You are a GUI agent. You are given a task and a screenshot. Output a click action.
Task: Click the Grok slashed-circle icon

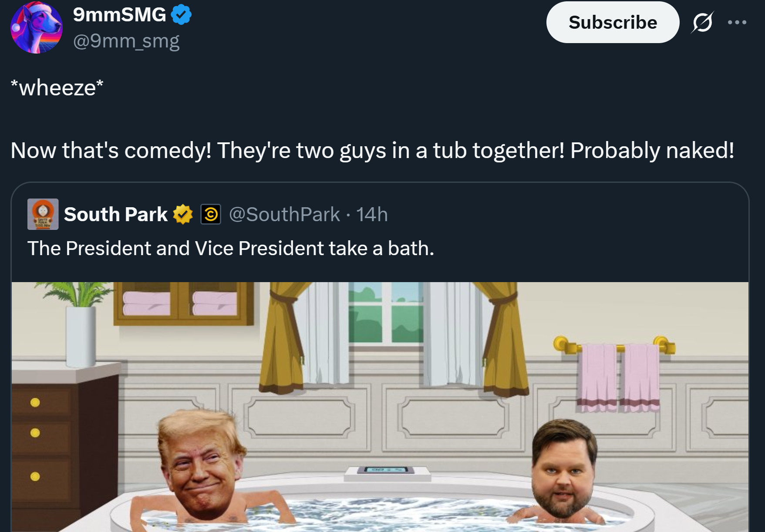point(702,22)
